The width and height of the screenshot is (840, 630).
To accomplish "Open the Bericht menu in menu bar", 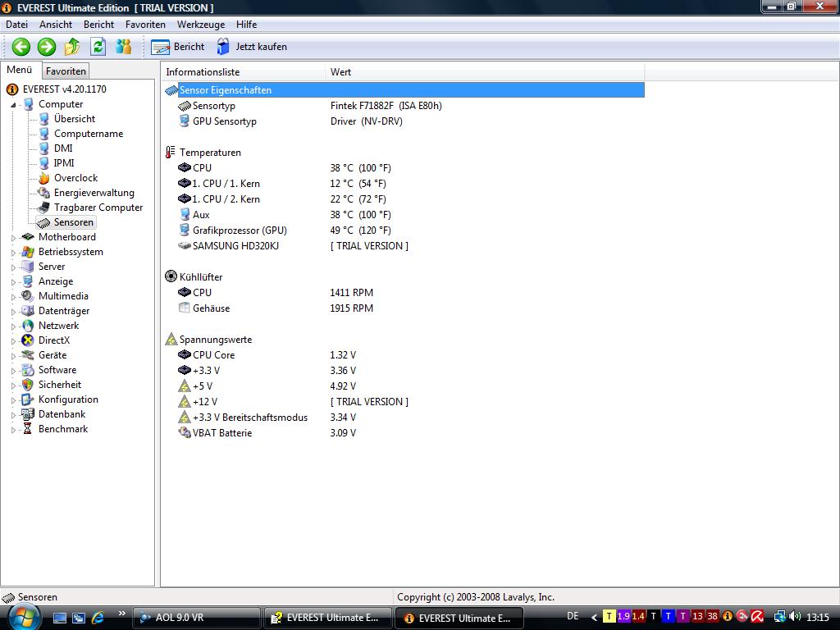I will [x=98, y=25].
